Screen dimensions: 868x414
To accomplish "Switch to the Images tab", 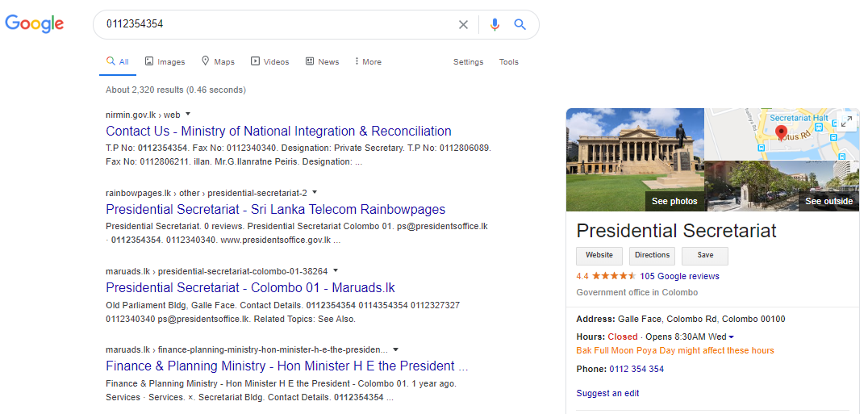I will (x=165, y=62).
